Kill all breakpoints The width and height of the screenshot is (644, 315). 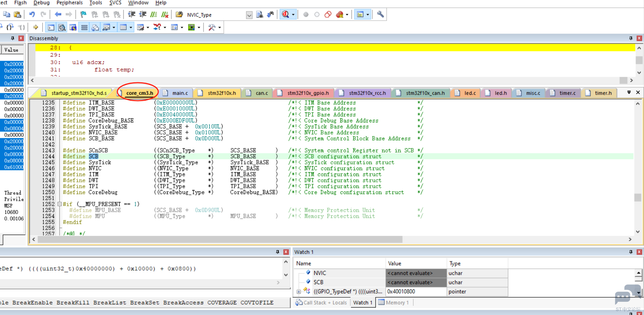pyautogui.click(x=339, y=15)
